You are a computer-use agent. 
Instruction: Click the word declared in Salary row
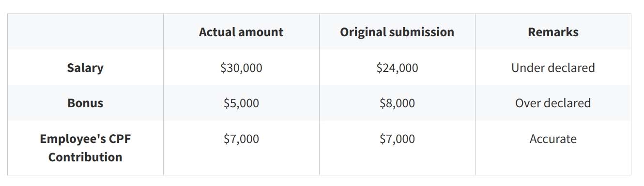[572, 68]
